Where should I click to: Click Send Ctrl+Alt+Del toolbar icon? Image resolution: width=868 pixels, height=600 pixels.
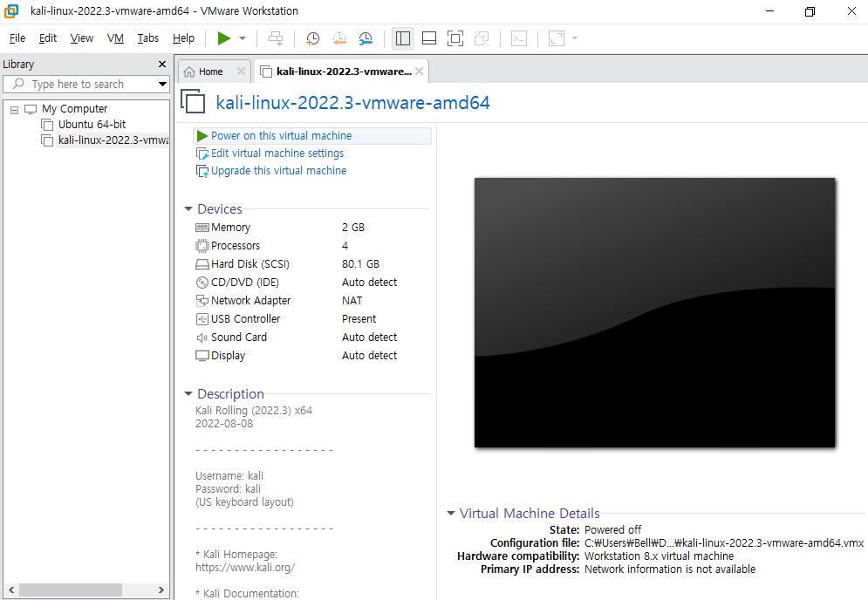276,38
